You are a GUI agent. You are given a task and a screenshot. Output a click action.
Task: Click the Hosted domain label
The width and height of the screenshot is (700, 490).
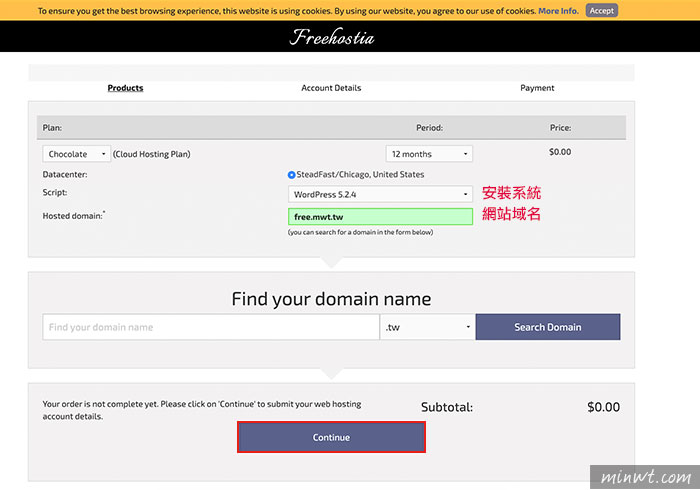coord(74,216)
